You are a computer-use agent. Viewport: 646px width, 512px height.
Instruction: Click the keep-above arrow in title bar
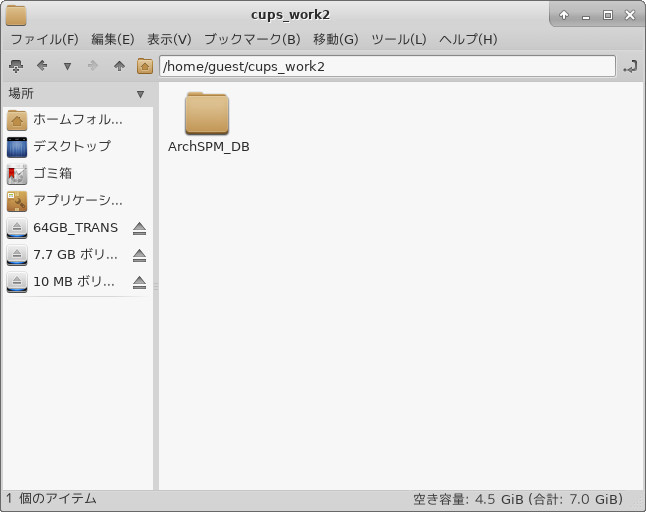pyautogui.click(x=564, y=15)
